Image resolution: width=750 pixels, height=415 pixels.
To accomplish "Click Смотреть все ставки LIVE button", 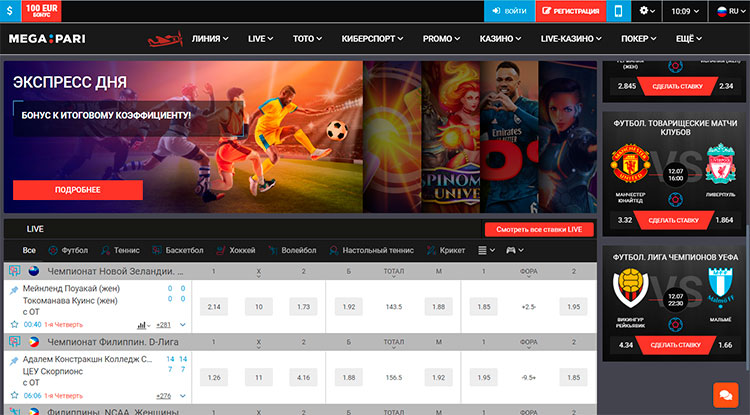I will (x=539, y=229).
